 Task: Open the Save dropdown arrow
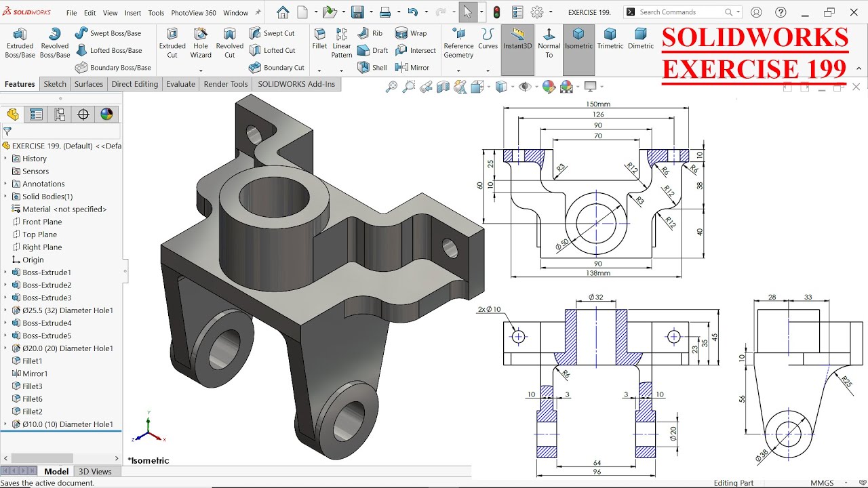370,12
